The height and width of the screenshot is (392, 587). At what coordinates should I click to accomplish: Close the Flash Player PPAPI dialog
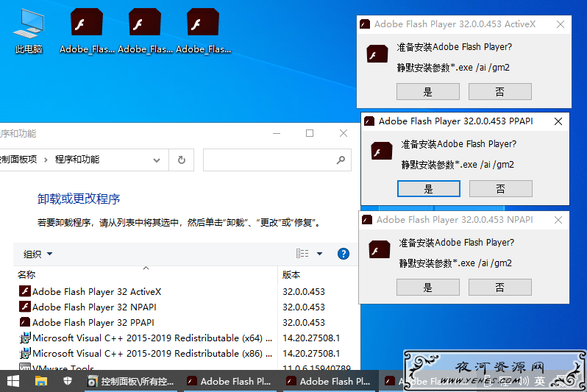click(558, 121)
